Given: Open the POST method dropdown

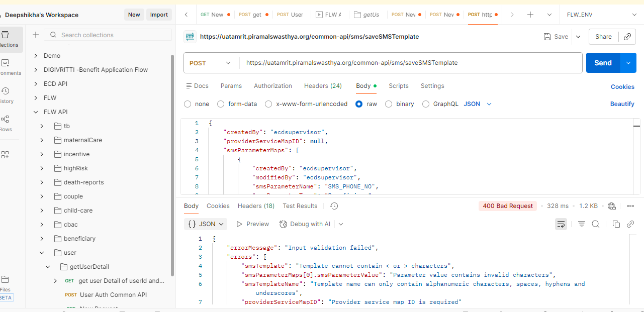Looking at the screenshot, I should click(211, 63).
